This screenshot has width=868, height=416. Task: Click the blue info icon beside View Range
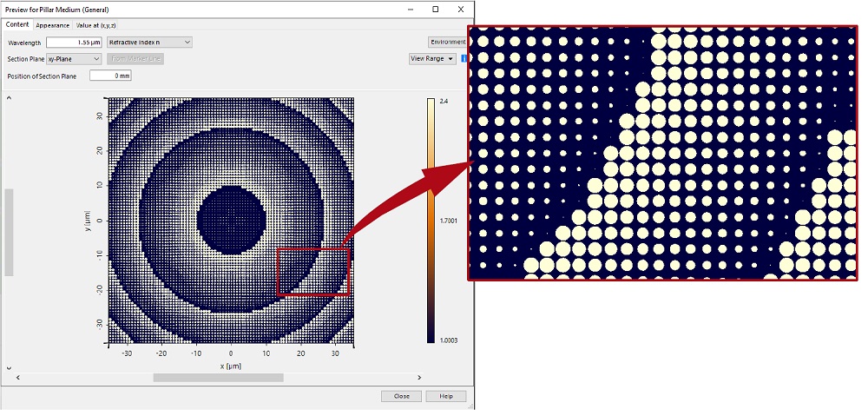pyautogui.click(x=464, y=59)
